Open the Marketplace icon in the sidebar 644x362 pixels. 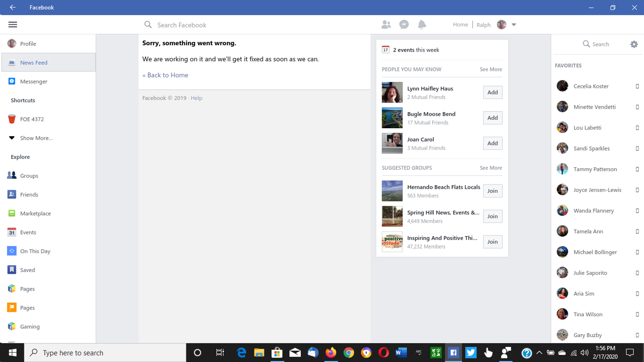12,213
